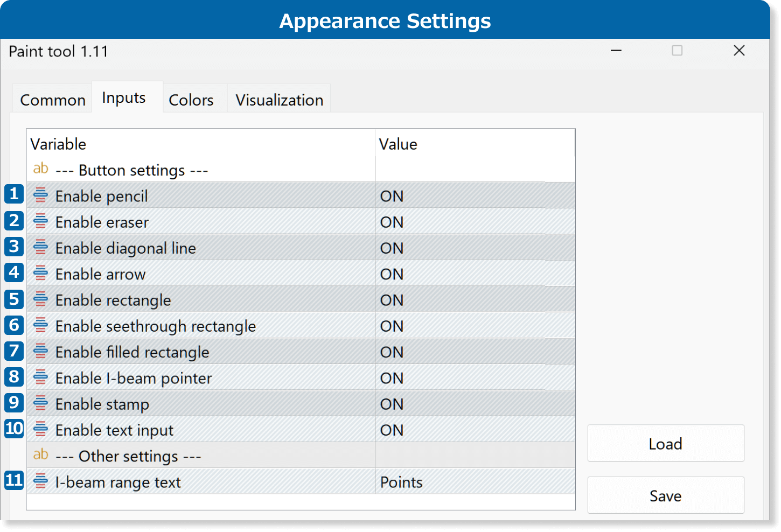The width and height of the screenshot is (781, 532).
Task: Click the icon beside Enable arrow
Action: [40, 274]
